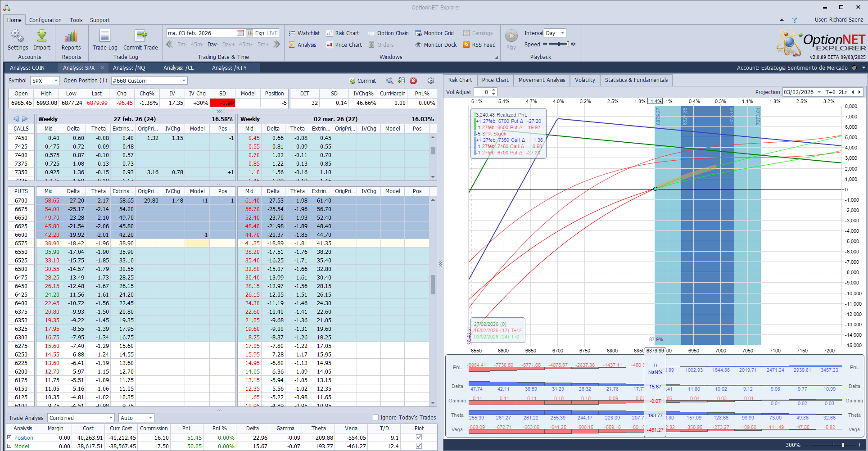Expand the Model row in Trade Analysis

(x=9, y=446)
